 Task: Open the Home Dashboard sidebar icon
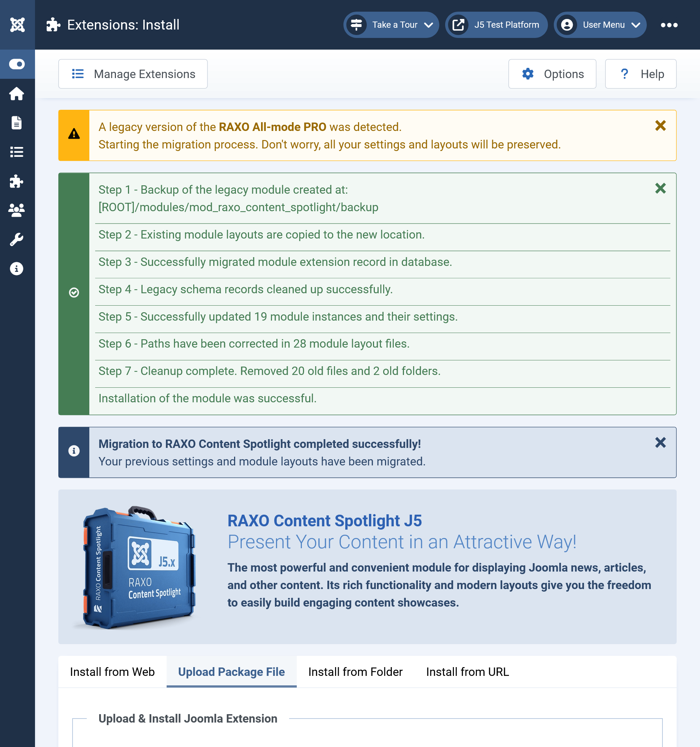(16, 94)
